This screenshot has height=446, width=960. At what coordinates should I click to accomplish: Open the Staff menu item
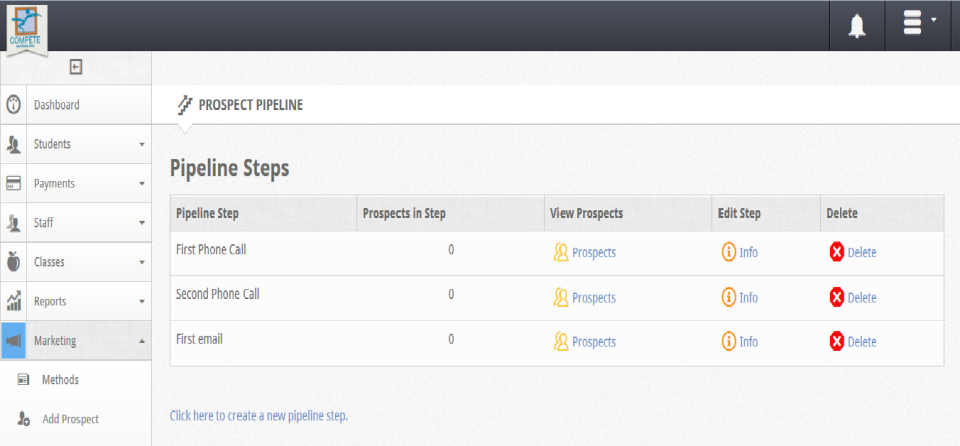tap(44, 223)
